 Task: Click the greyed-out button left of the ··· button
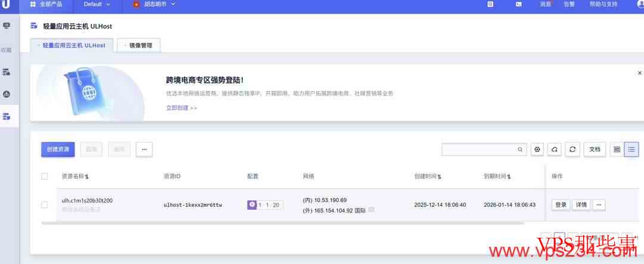click(119, 150)
